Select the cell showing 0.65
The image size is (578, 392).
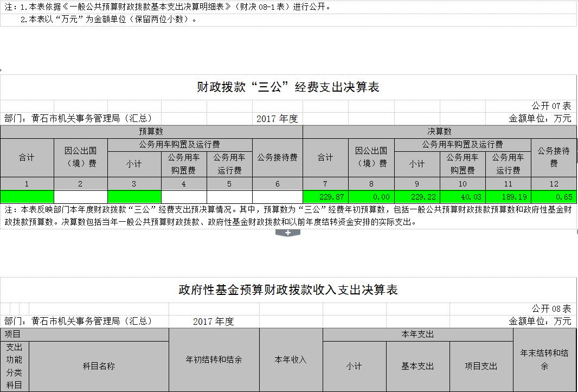click(x=554, y=197)
